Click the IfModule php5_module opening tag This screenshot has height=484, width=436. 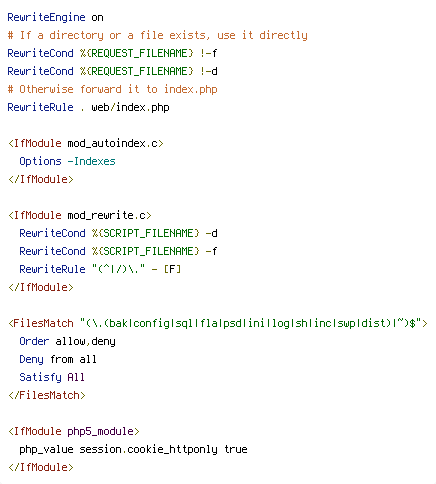tap(74, 431)
